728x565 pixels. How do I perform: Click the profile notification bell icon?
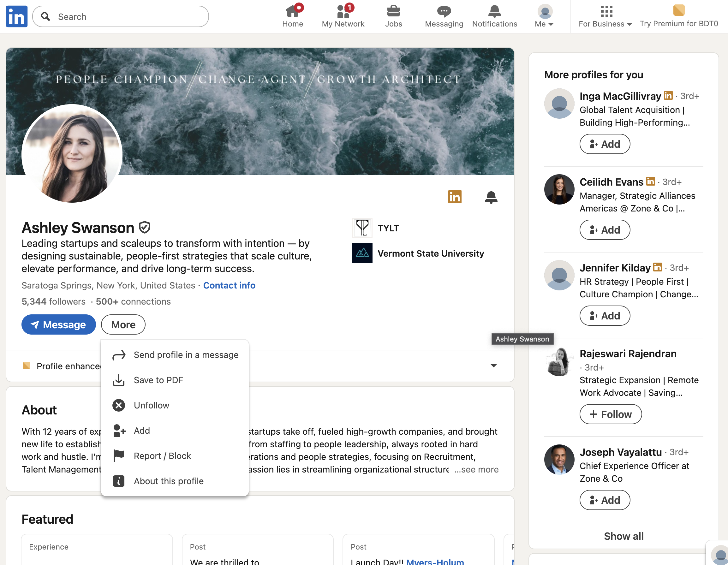tap(491, 197)
